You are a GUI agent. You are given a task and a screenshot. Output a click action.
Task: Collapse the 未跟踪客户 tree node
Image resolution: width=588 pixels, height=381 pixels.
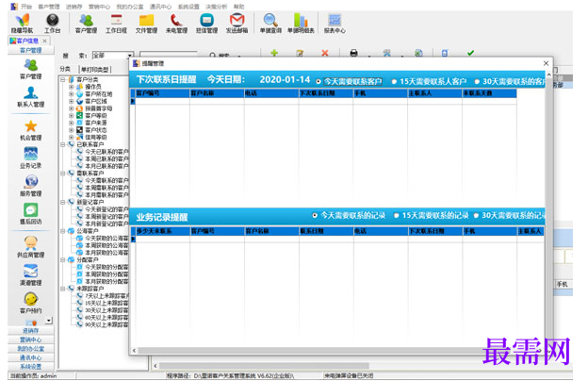click(x=63, y=289)
